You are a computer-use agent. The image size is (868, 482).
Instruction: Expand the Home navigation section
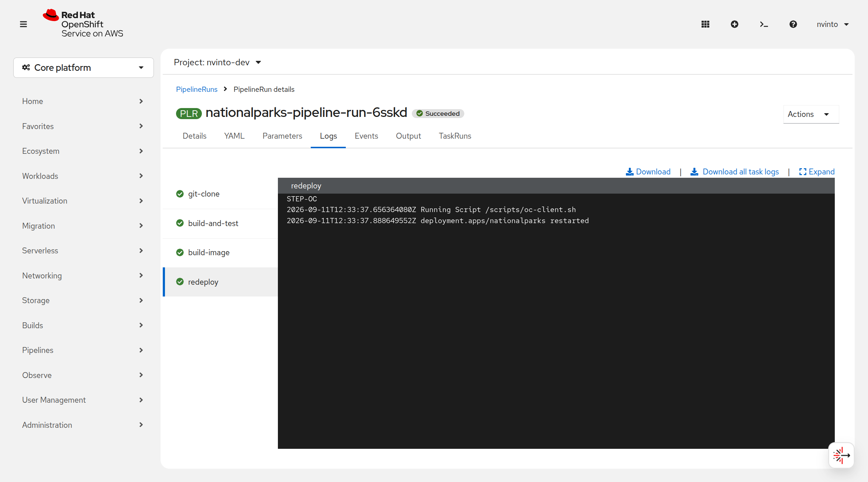click(83, 101)
